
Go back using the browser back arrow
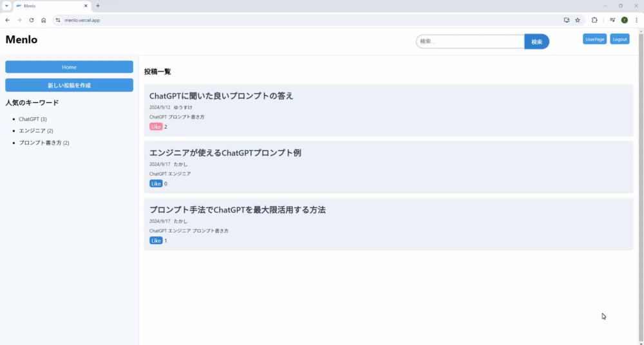7,20
